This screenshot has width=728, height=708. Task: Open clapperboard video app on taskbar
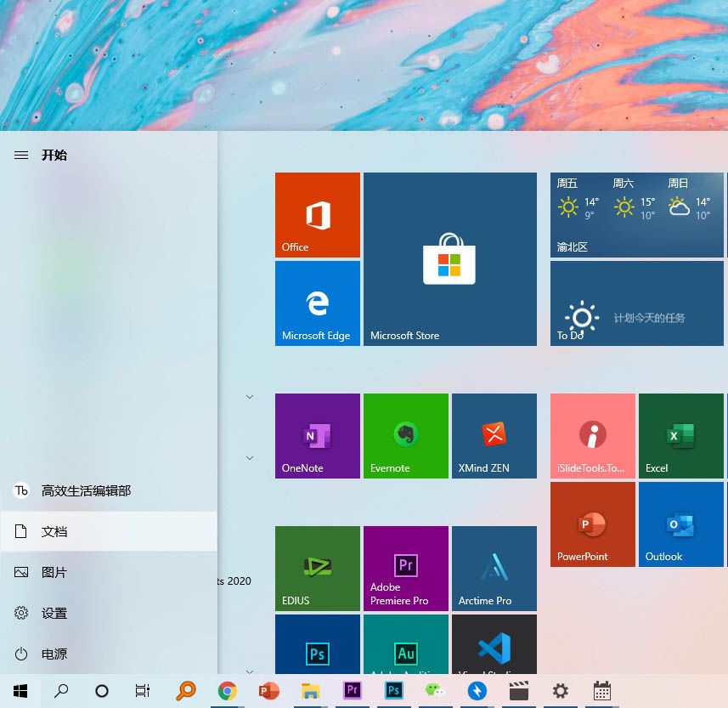pyautogui.click(x=519, y=691)
